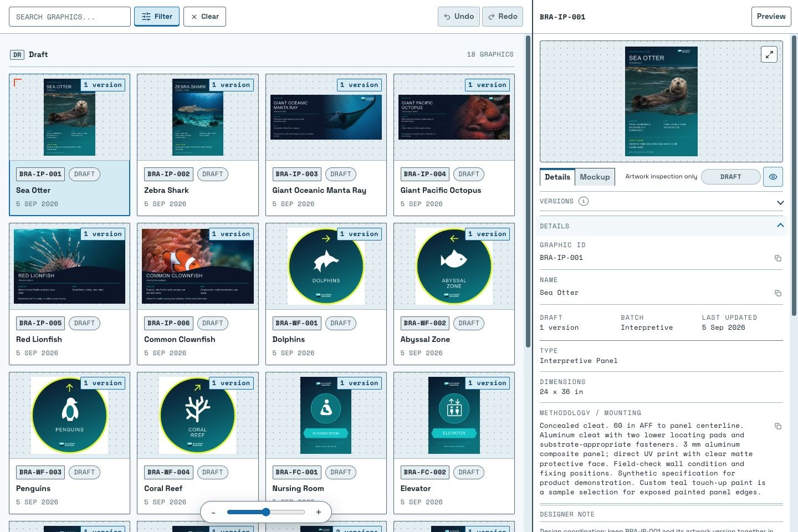Open the Giant Oceanic Manta Ray thumbnail
The height and width of the screenshot is (532, 798).
click(326, 117)
